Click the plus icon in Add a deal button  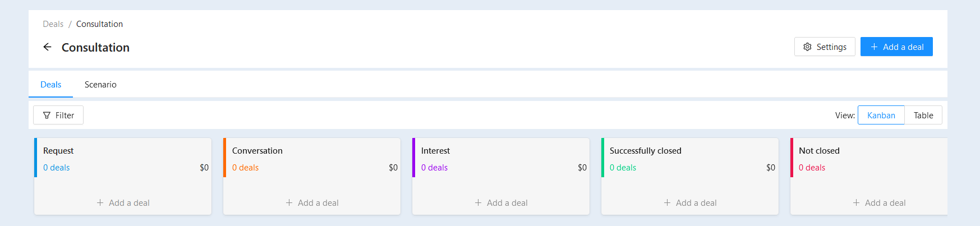tap(874, 47)
